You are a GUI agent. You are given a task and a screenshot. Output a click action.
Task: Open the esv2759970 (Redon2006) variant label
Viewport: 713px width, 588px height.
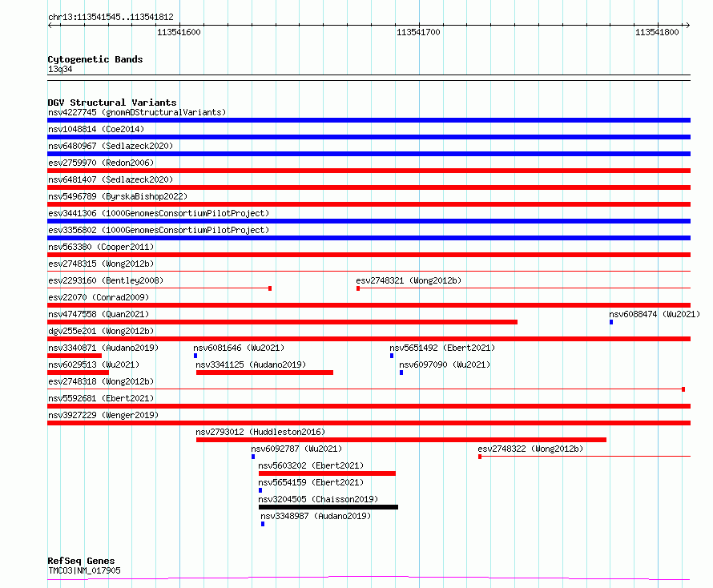point(101,163)
